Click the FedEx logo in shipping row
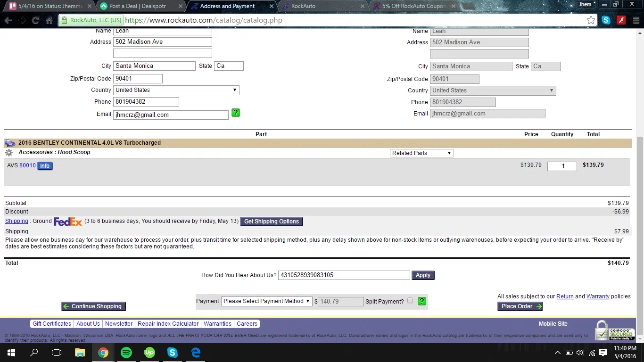644x362 pixels. tap(68, 222)
